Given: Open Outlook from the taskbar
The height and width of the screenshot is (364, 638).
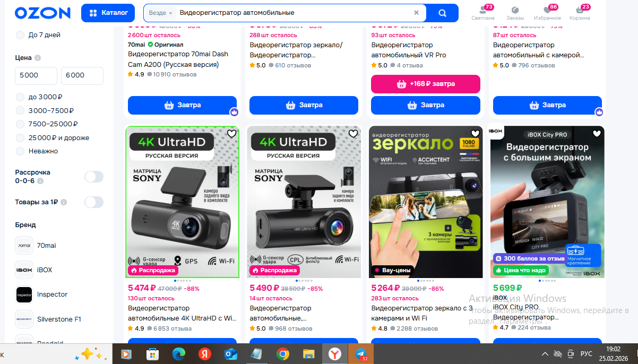Looking at the screenshot, I should 230,354.
